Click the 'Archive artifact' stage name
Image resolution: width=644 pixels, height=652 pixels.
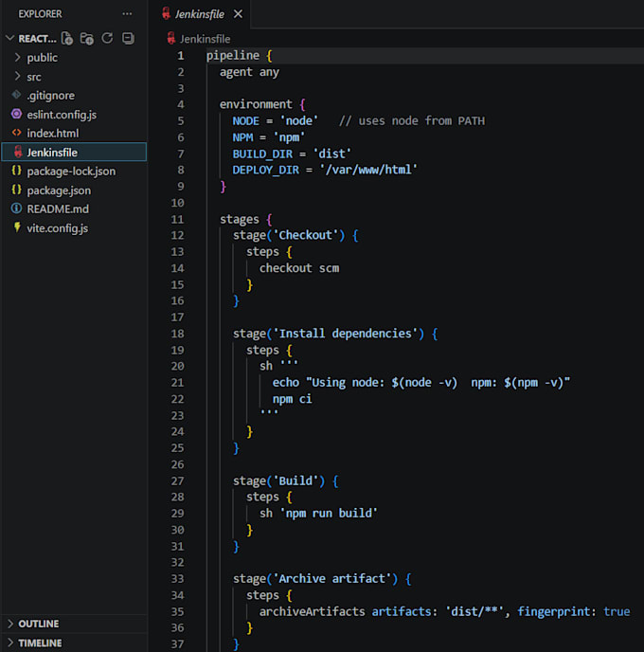332,579
